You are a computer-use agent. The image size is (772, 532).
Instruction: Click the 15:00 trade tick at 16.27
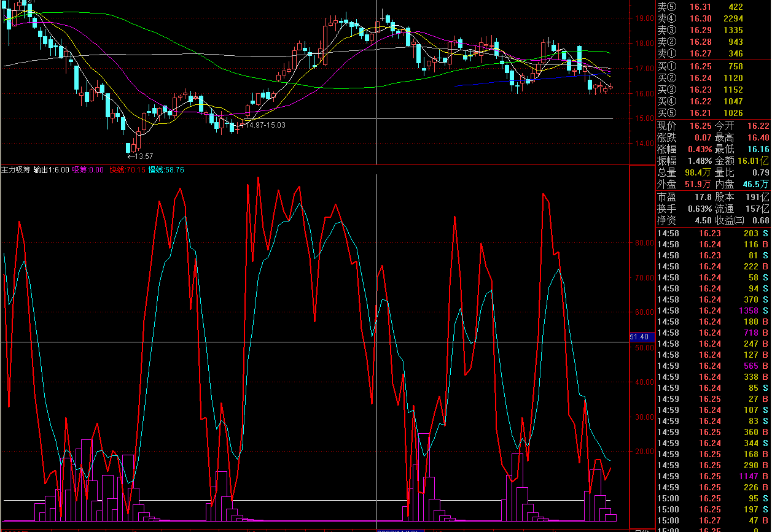click(x=713, y=521)
